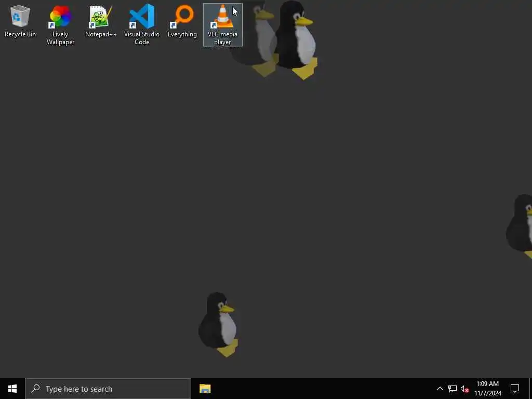Show hidden system tray icons
Image resolution: width=532 pixels, height=399 pixels.
click(440, 389)
